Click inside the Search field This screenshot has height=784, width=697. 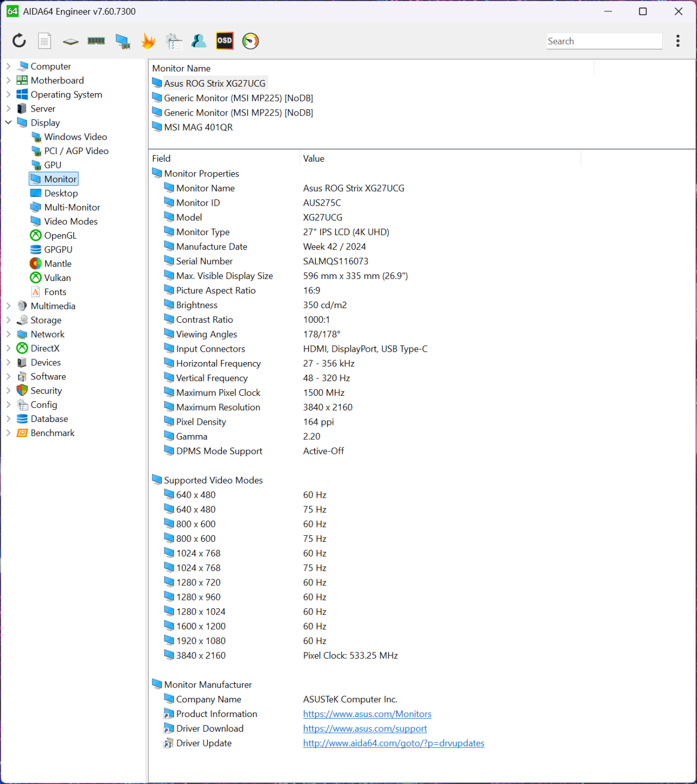604,41
